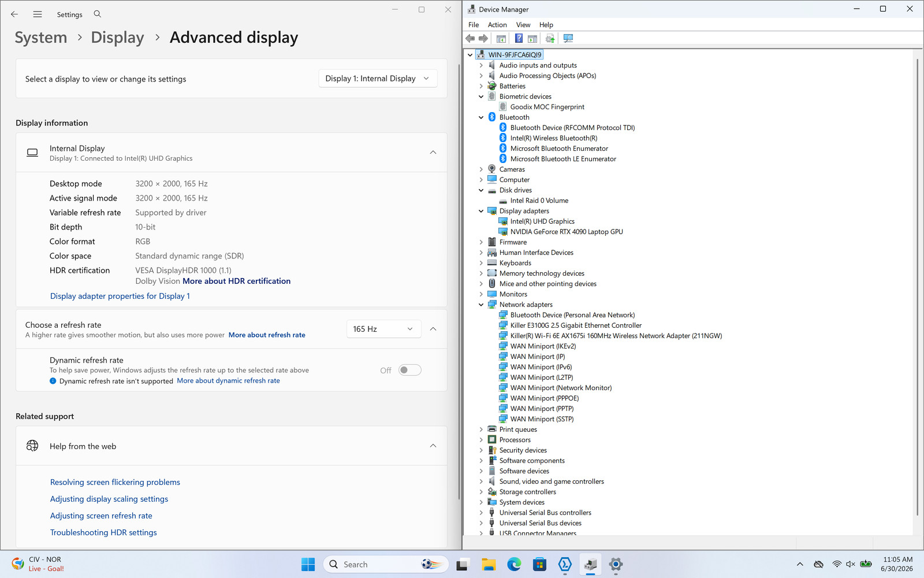
Task: Click the Wi-Fi icon in system tray
Action: point(836,564)
